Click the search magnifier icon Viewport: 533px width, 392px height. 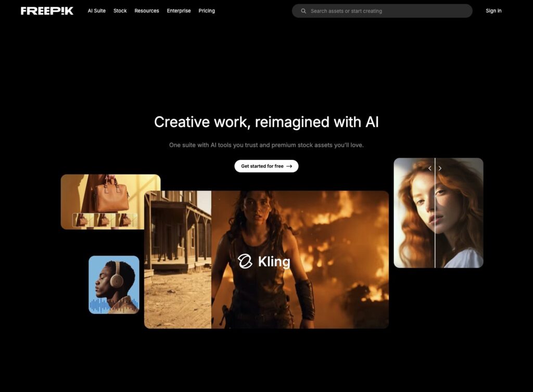pos(303,11)
